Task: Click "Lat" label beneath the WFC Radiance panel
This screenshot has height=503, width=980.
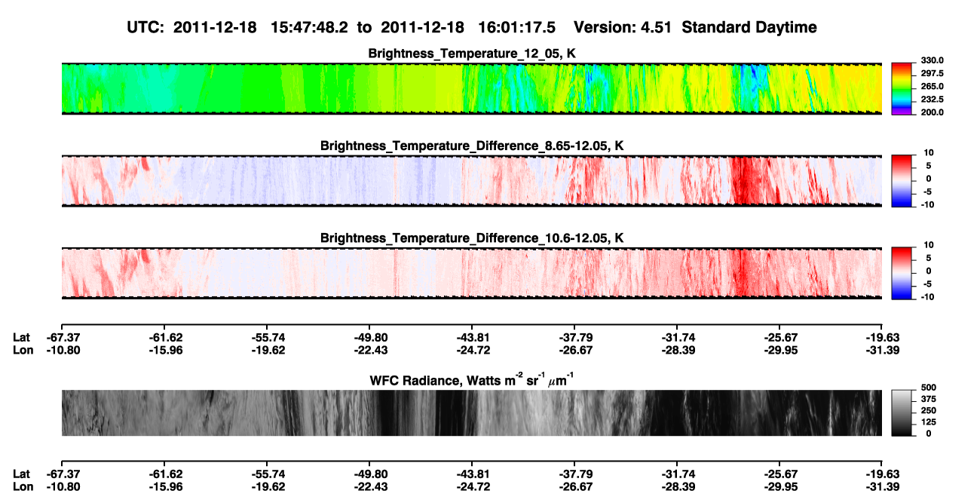Action: (22, 474)
